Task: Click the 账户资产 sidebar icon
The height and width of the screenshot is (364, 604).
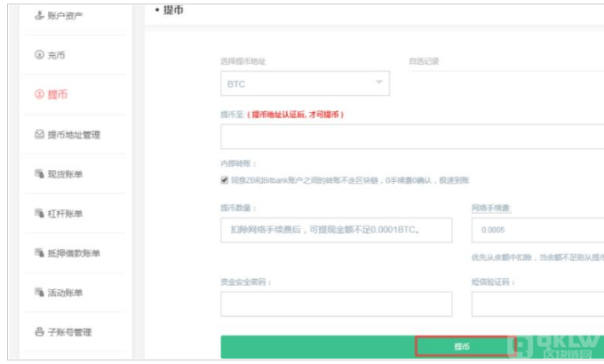Action: pyautogui.click(x=39, y=15)
